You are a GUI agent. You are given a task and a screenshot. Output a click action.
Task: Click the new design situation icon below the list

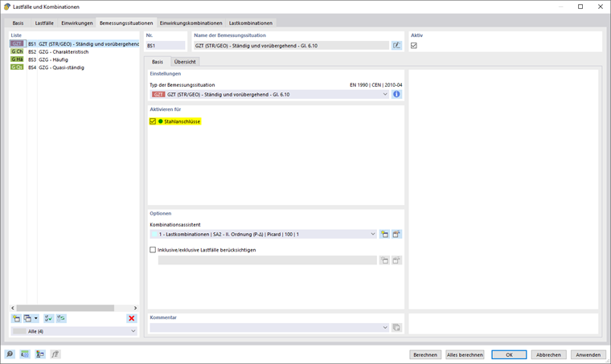tap(16, 318)
